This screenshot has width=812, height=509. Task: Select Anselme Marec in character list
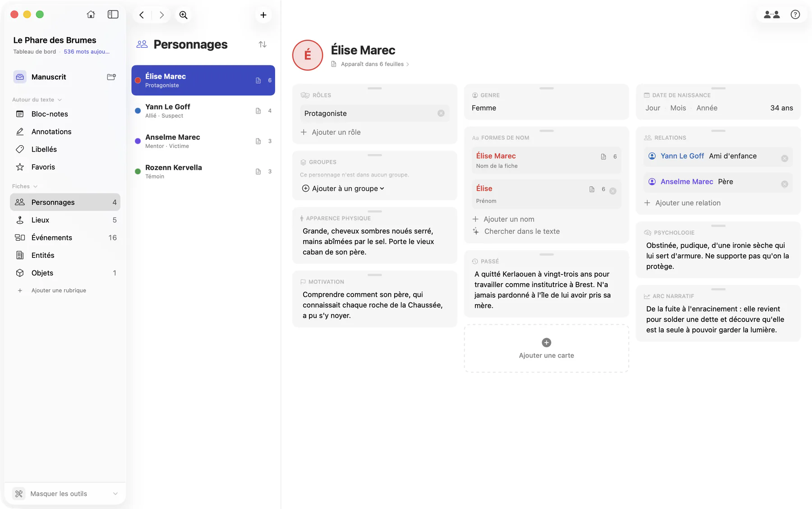pyautogui.click(x=203, y=141)
